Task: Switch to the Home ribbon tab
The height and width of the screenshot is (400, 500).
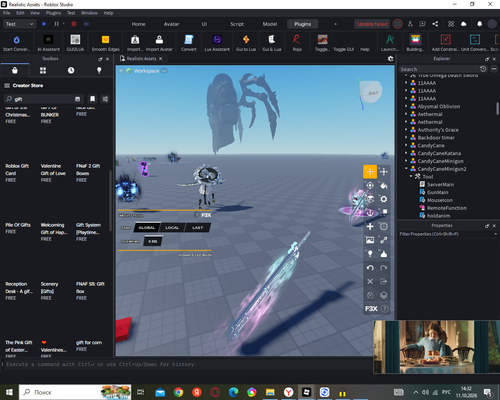Action: (x=138, y=24)
